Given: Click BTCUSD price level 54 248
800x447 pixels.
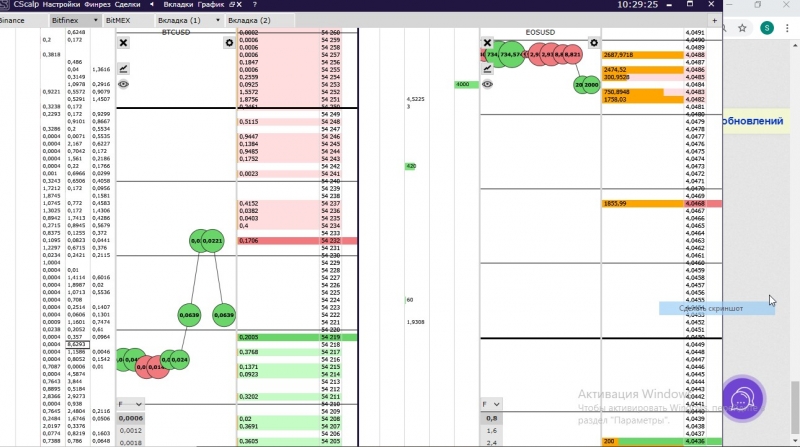Looking at the screenshot, I should click(x=331, y=122).
